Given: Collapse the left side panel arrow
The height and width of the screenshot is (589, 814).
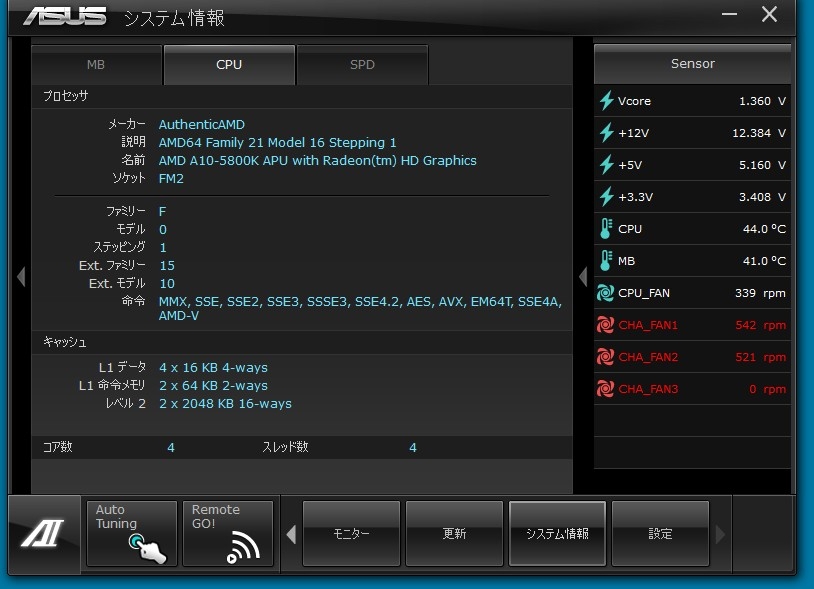Looking at the screenshot, I should [x=21, y=277].
